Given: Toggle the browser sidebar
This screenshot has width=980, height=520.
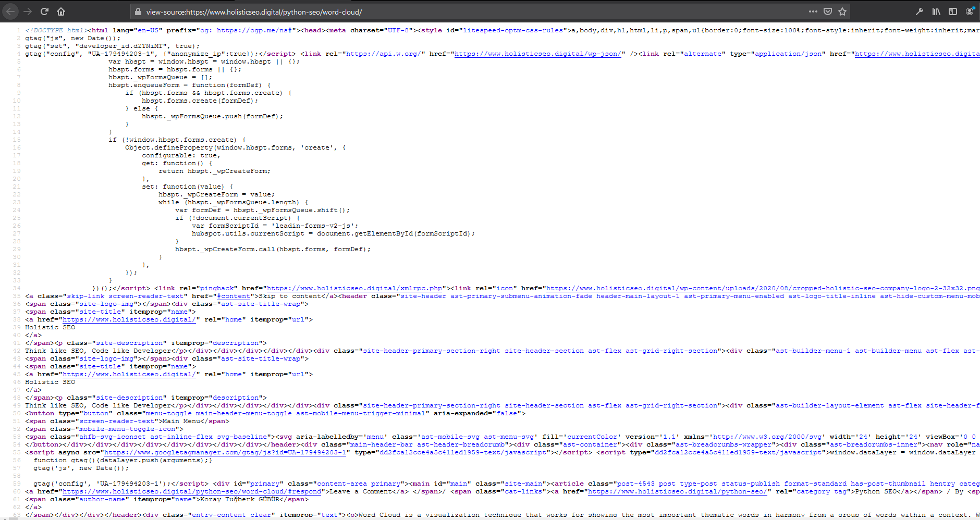Looking at the screenshot, I should click(x=952, y=11).
